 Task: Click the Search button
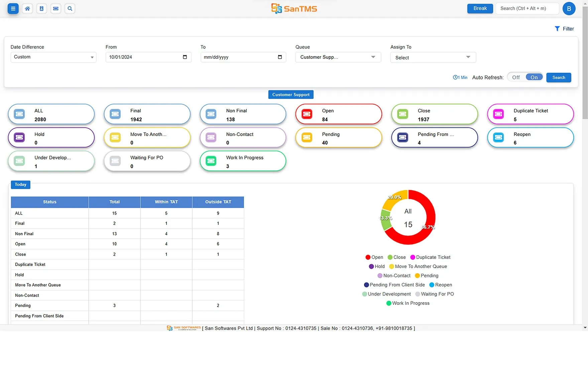[559, 77]
